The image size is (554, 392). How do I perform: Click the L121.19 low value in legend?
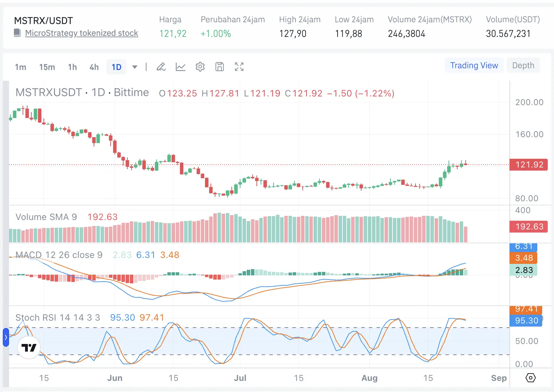pyautogui.click(x=262, y=93)
